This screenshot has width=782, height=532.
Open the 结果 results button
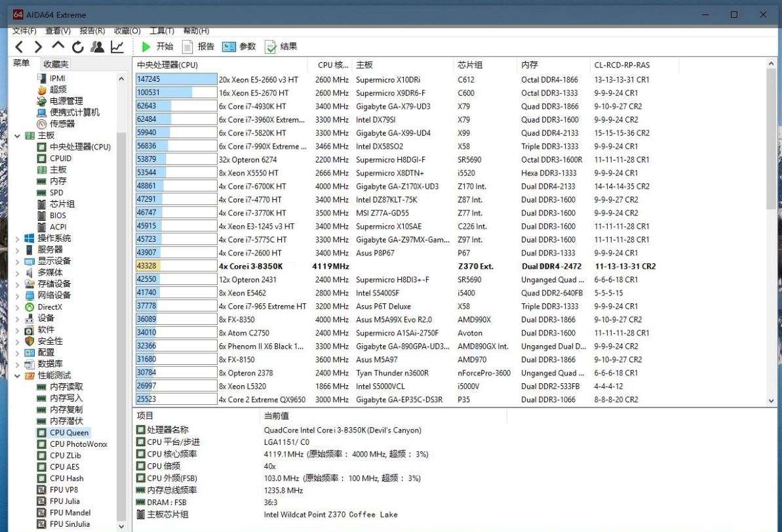281,47
